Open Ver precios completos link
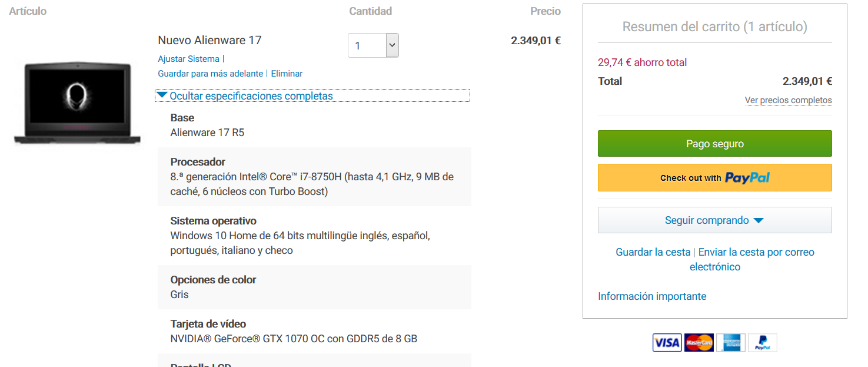 pyautogui.click(x=789, y=100)
